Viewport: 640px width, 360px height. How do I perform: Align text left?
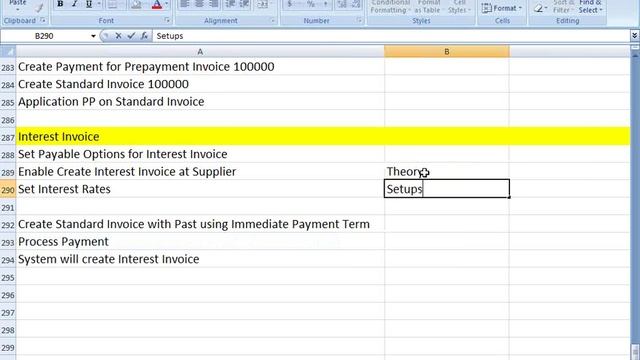(x=184, y=4)
